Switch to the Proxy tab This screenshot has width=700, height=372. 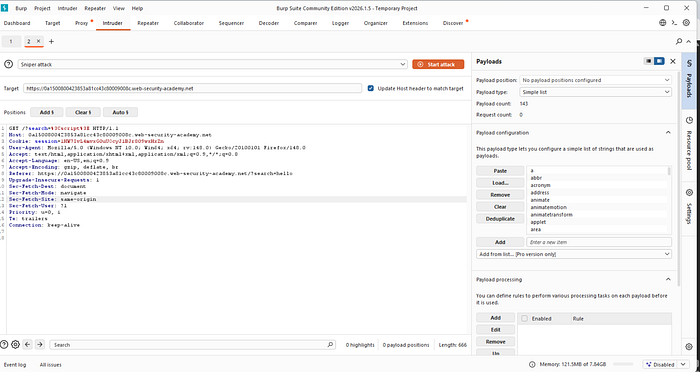coord(81,23)
